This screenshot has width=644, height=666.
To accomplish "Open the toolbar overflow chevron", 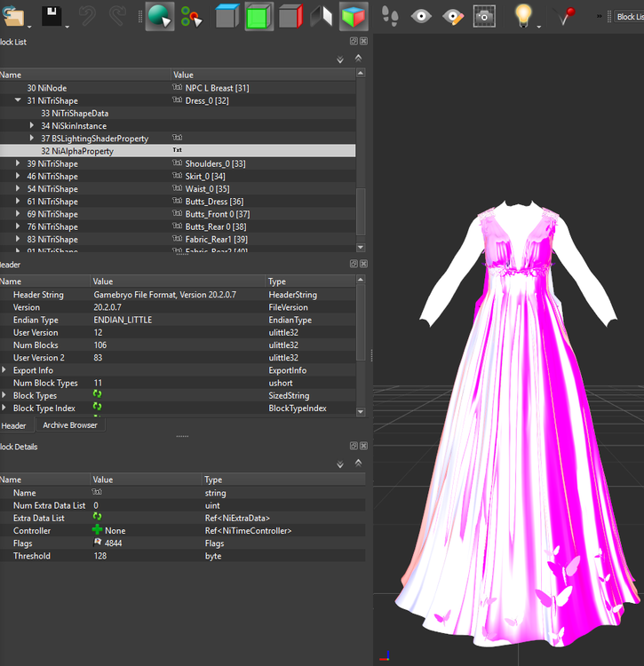I will coord(599,16).
